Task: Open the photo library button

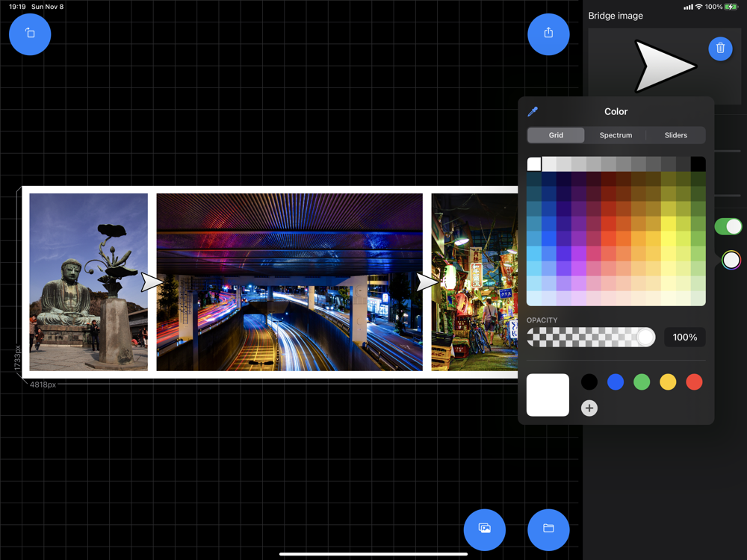Action: [485, 529]
